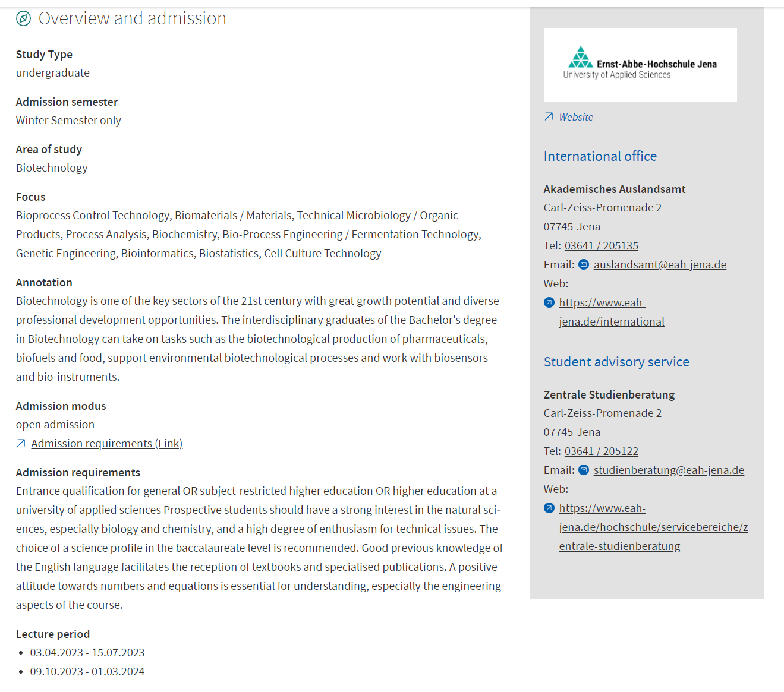Email studienberatung@eah-jena.de
The width and height of the screenshot is (784, 692).
pyautogui.click(x=669, y=470)
